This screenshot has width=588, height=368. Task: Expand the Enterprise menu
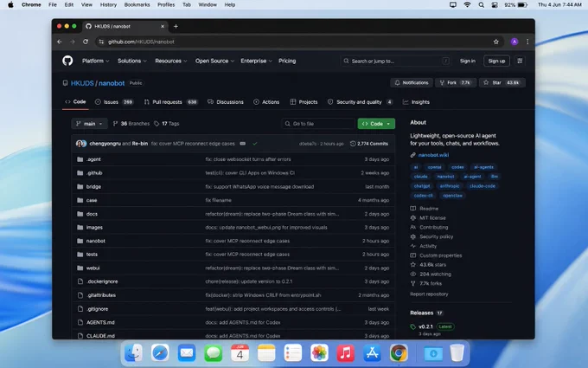[x=256, y=61]
